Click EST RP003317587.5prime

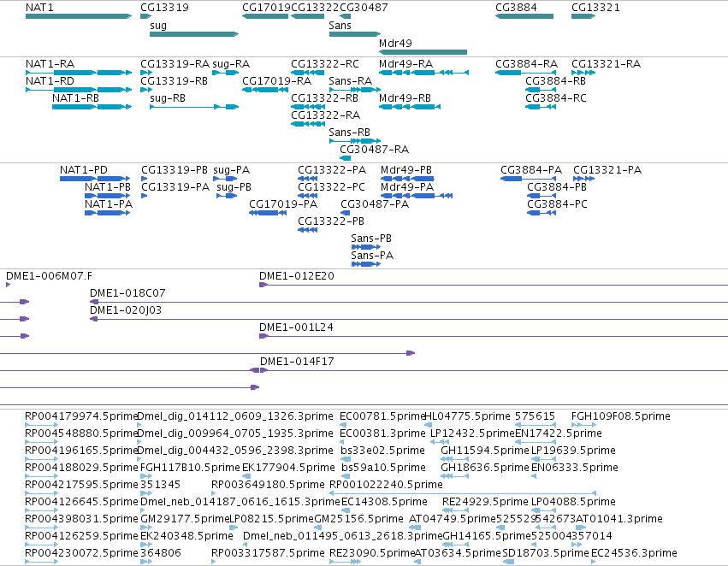coord(268,553)
